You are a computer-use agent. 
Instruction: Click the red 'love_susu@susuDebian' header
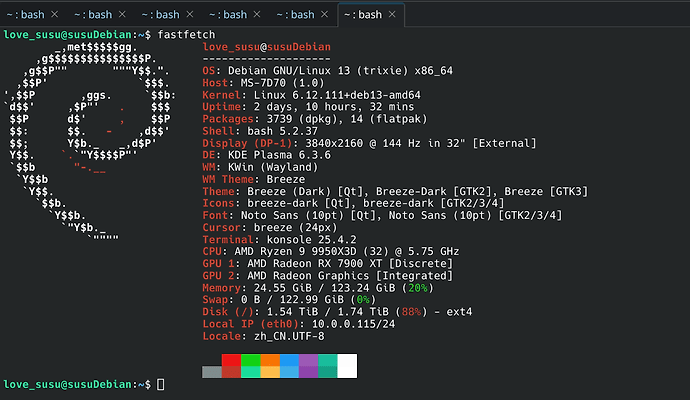click(267, 47)
